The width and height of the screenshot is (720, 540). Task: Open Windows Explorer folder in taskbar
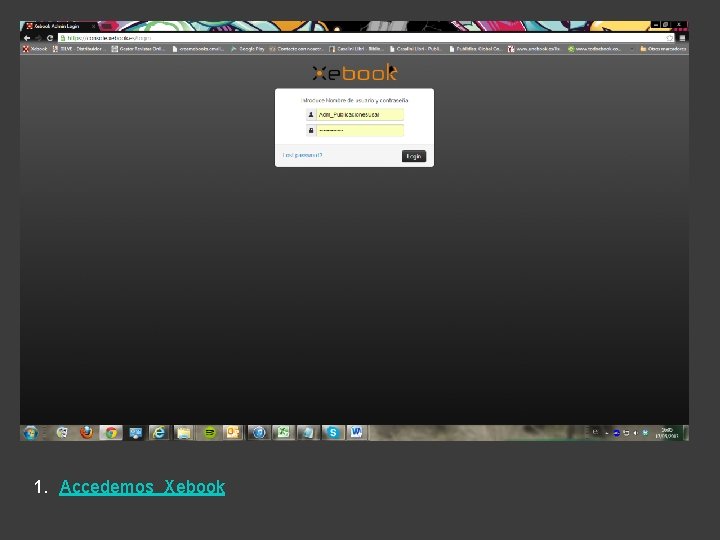184,433
